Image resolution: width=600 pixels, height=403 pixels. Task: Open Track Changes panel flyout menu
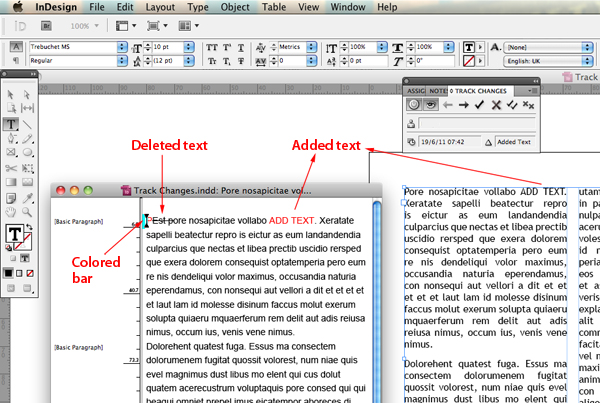[x=532, y=91]
